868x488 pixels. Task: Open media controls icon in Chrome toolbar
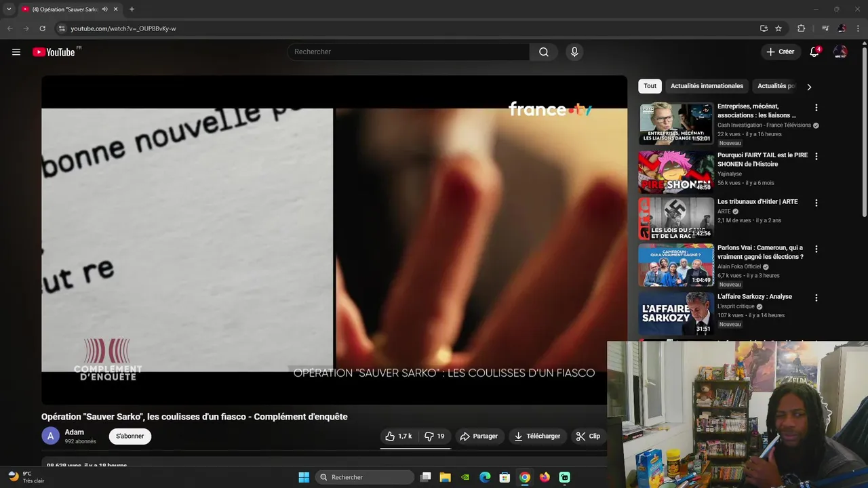tap(825, 28)
